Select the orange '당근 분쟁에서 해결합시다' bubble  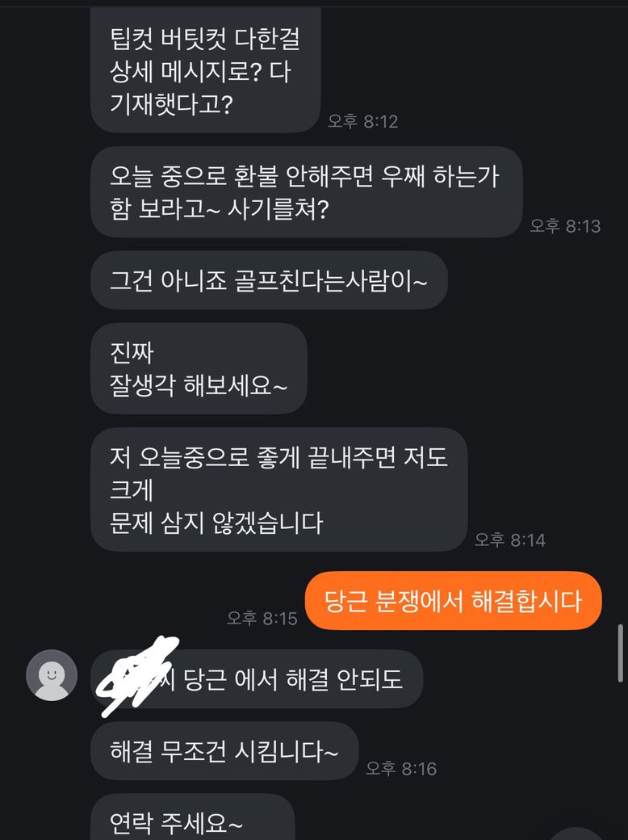454,601
